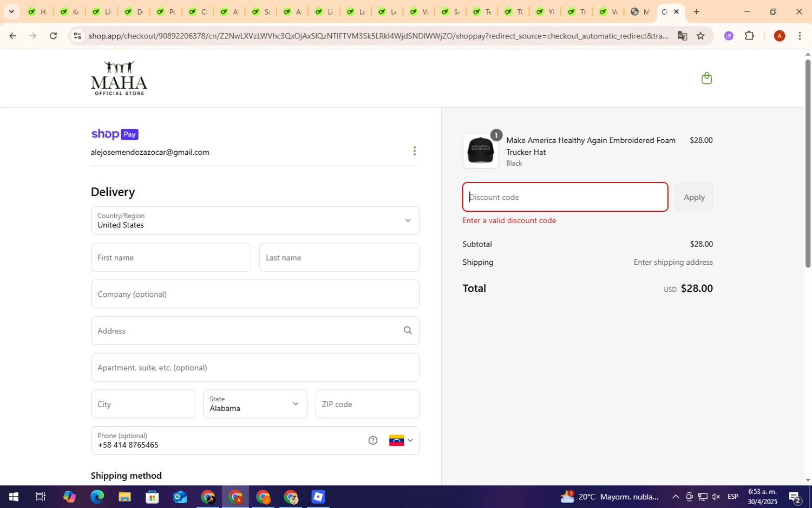812x508 pixels.
Task: Reload the checkout page
Action: pyautogui.click(x=53, y=36)
